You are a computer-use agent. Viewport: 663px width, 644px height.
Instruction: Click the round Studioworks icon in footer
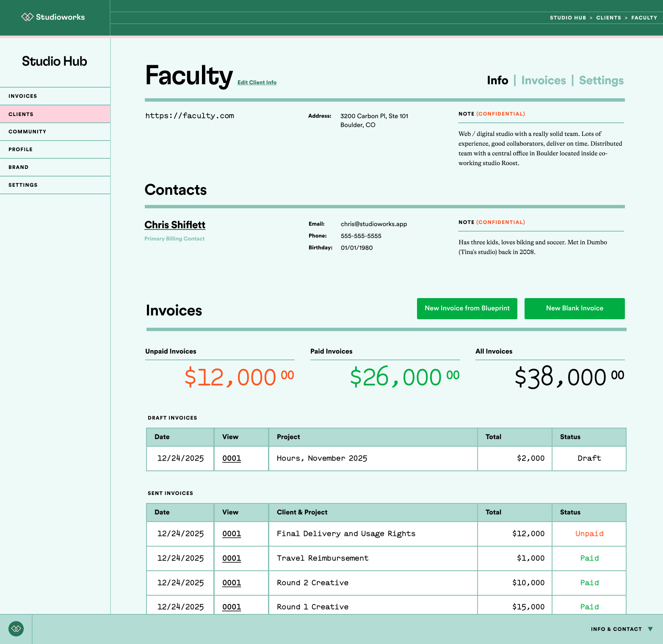tap(16, 629)
